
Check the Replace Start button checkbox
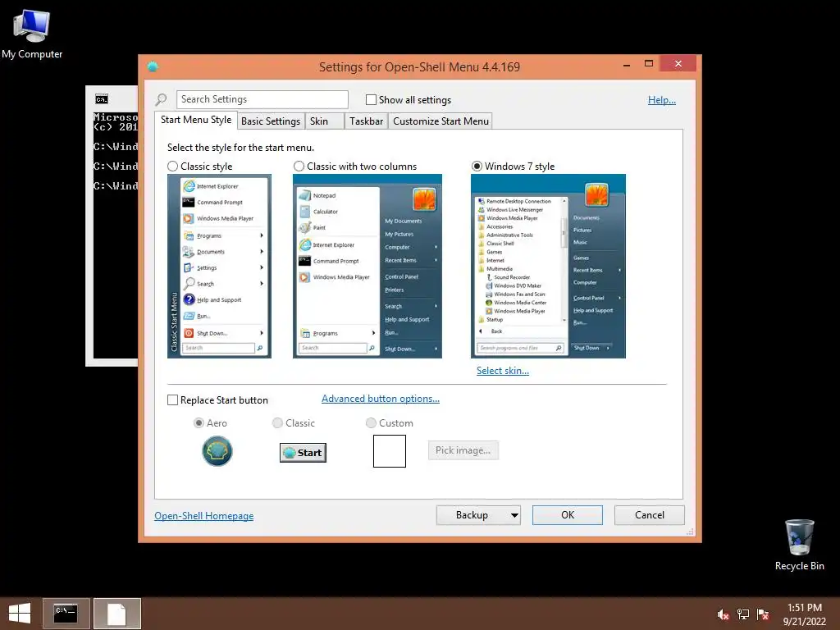[172, 400]
